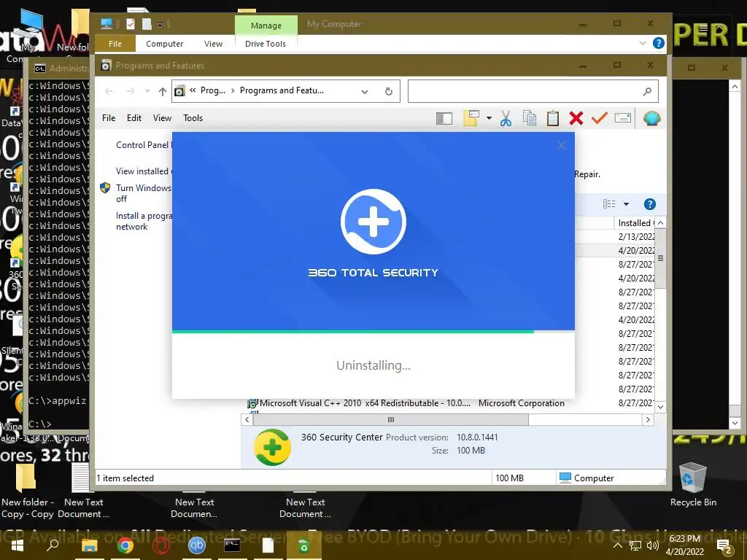This screenshot has height=560, width=747.
Task: Click Install a program from network link
Action: pyautogui.click(x=144, y=222)
